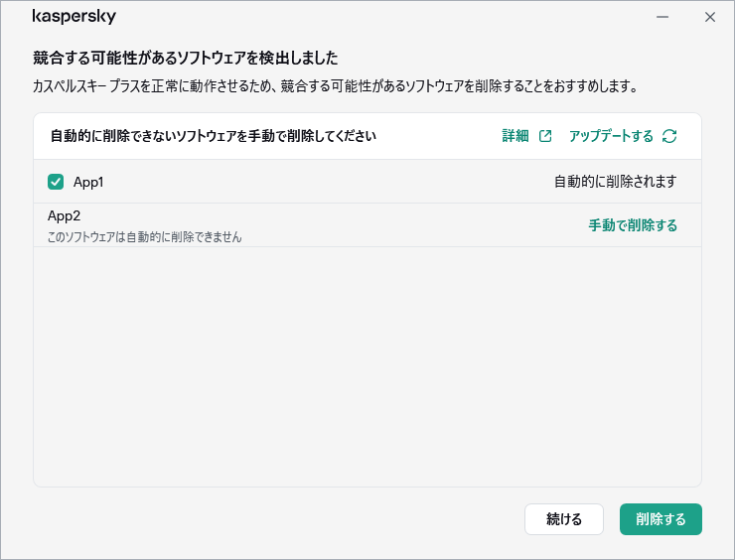Click 手動で削除する for App2

[x=633, y=225]
